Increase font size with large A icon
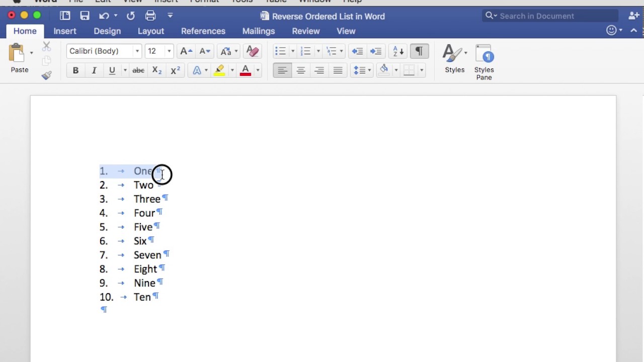The image size is (644, 362). (x=186, y=51)
